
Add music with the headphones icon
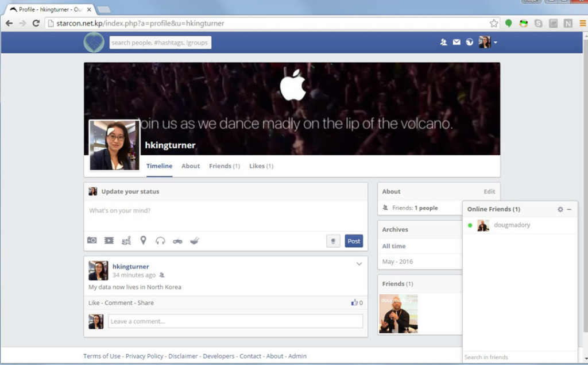click(160, 241)
